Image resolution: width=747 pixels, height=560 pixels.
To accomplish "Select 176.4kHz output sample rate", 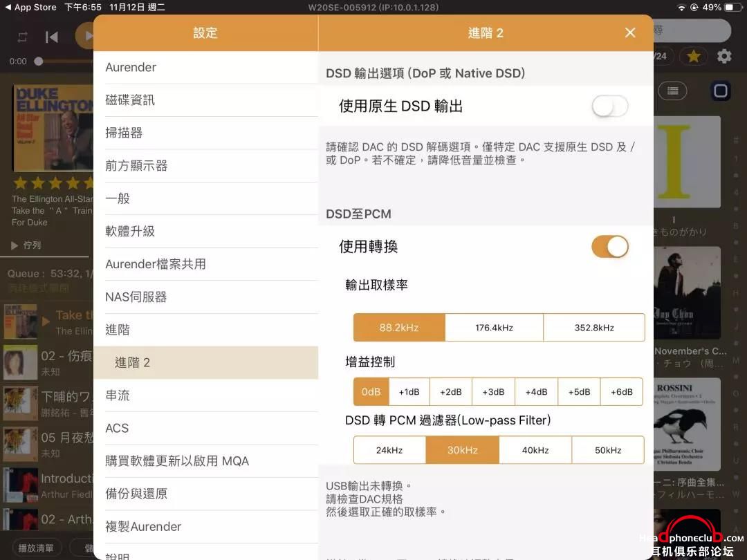I will [x=494, y=328].
